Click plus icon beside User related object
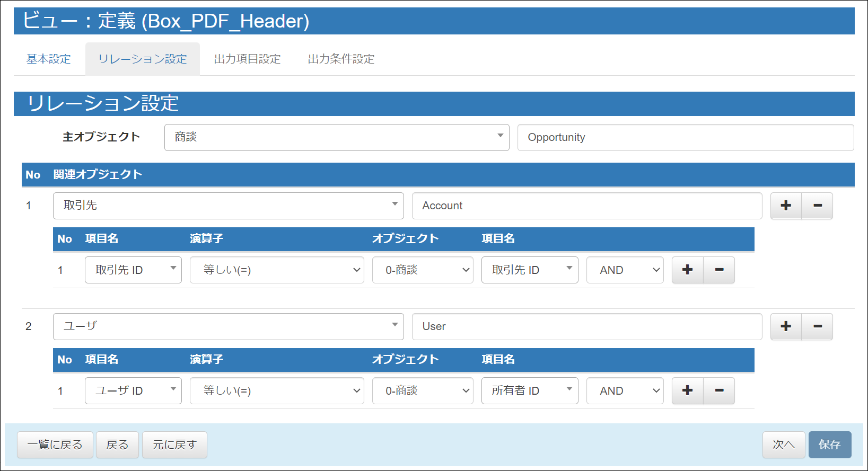The height and width of the screenshot is (471, 868). [786, 326]
